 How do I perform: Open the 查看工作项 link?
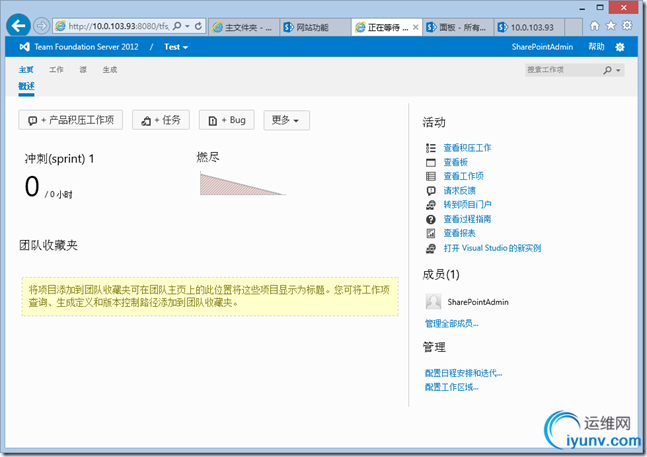tap(463, 176)
